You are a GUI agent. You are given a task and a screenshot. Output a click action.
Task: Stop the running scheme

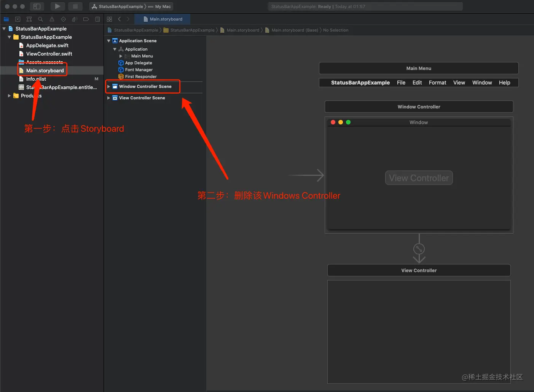pos(75,6)
